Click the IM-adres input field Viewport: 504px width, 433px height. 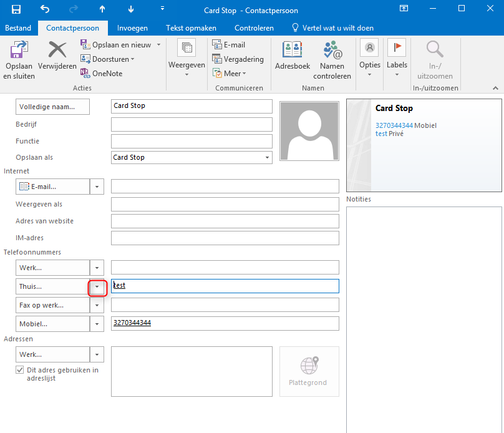coord(225,238)
